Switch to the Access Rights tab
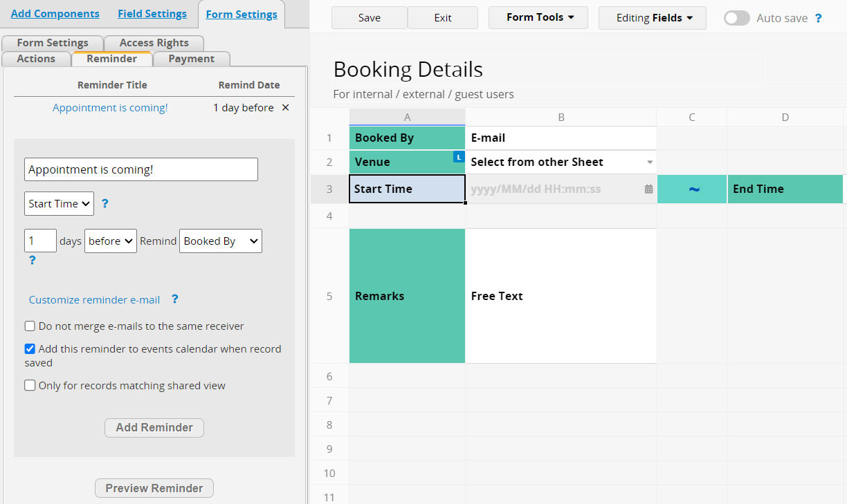This screenshot has height=504, width=847. tap(154, 43)
